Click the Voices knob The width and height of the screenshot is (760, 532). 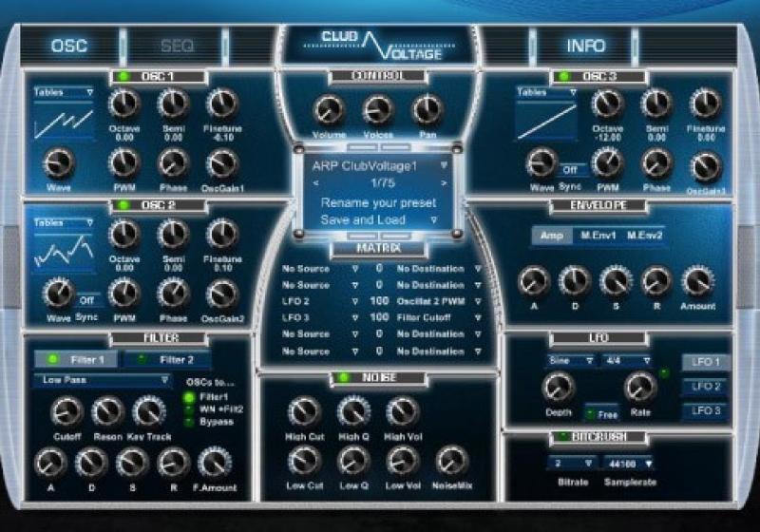tap(378, 109)
